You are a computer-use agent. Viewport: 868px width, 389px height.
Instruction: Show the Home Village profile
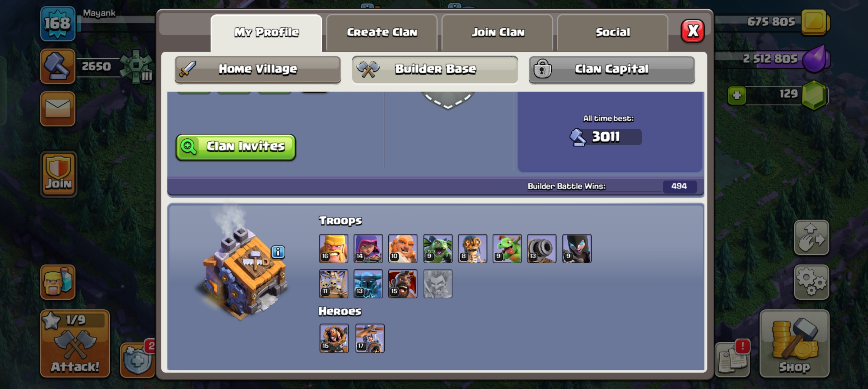(258, 70)
